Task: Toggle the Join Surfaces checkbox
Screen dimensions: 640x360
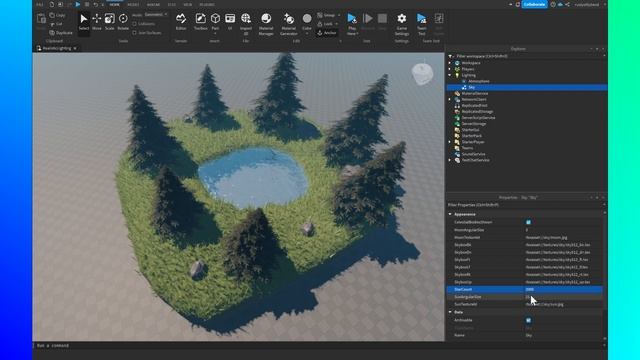Action: [134, 33]
